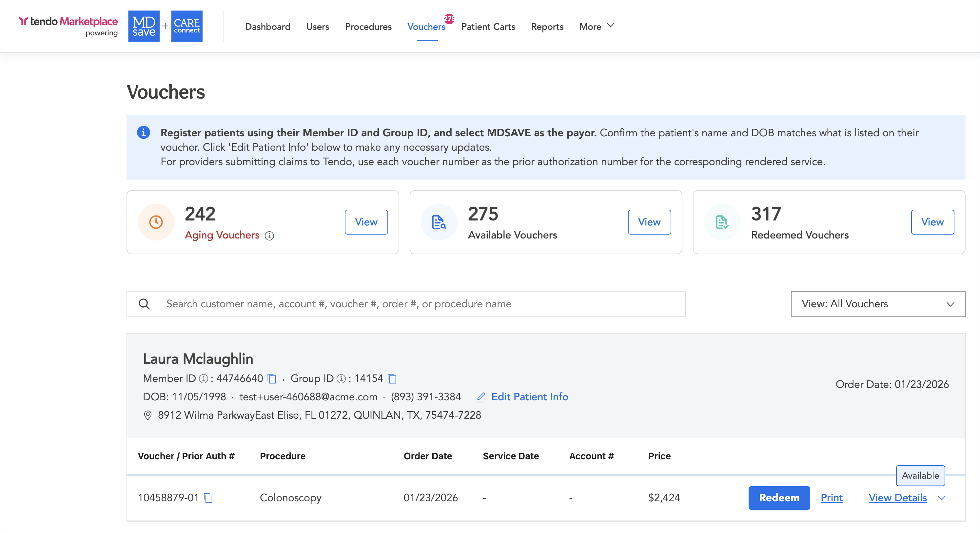Click Edit Patient Info link
This screenshot has height=534, width=980.
[529, 397]
